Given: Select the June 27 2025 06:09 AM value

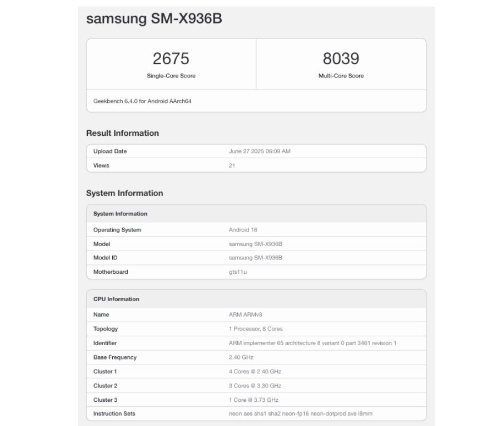Looking at the screenshot, I should pos(260,151).
